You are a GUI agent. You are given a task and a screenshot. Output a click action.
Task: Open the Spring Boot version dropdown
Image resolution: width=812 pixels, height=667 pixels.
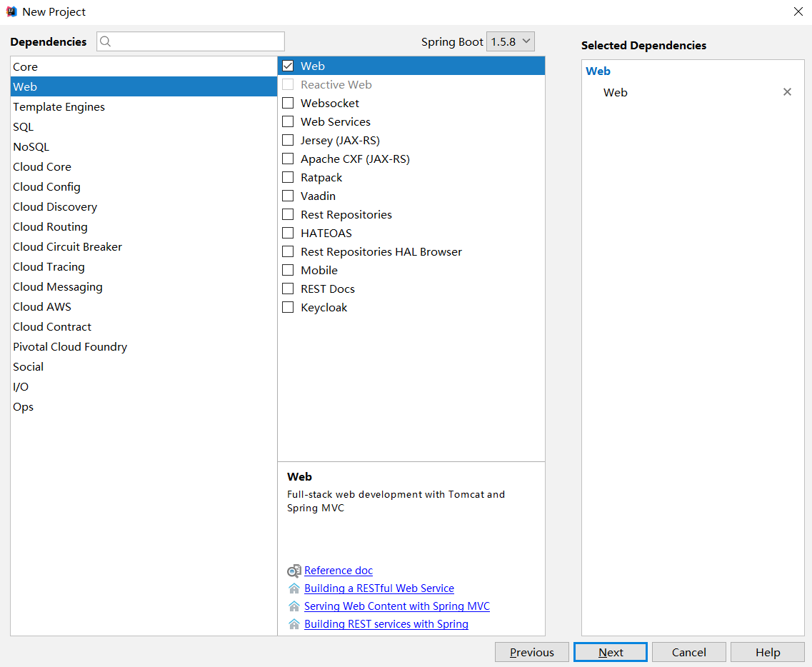tap(510, 41)
